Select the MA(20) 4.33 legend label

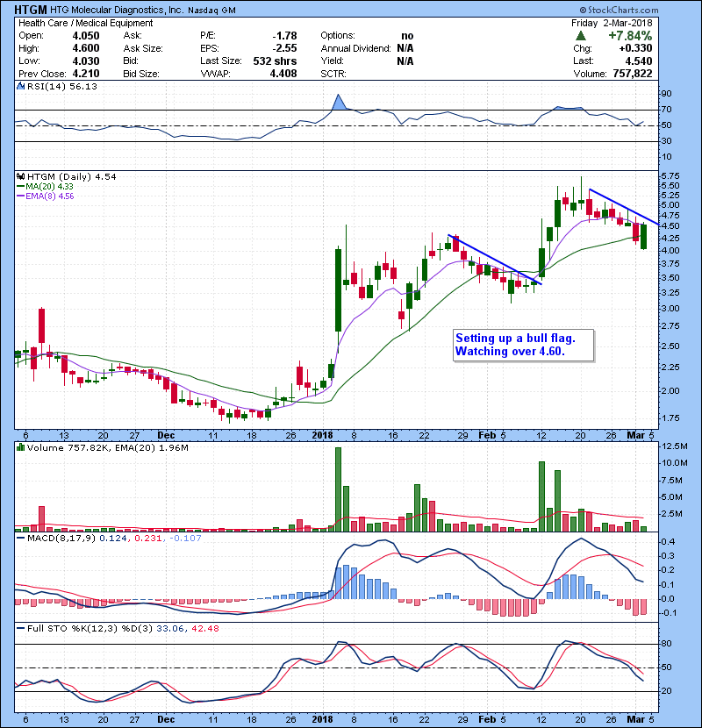coord(49,186)
